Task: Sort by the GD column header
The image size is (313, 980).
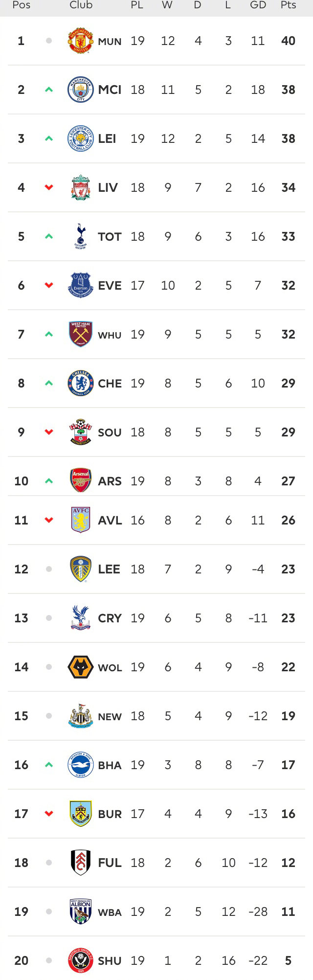Action: pyautogui.click(x=258, y=5)
